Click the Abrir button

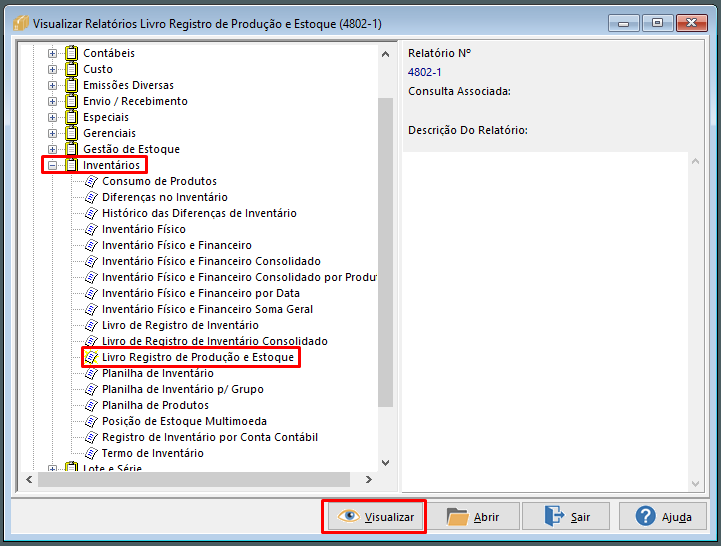coord(473,517)
